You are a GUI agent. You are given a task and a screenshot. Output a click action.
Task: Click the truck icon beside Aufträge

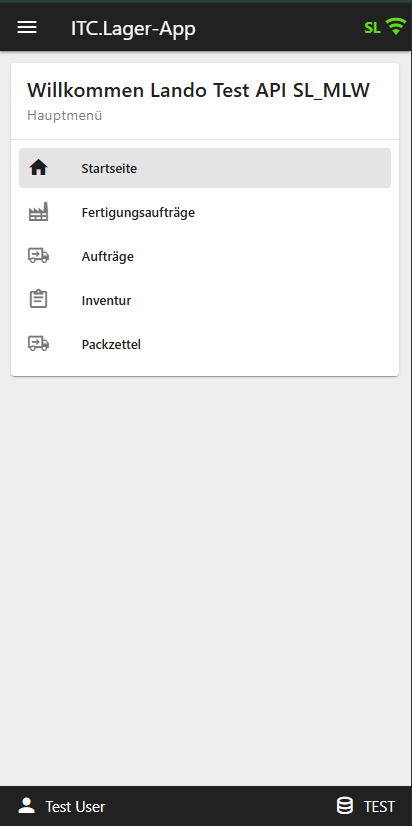pos(38,256)
